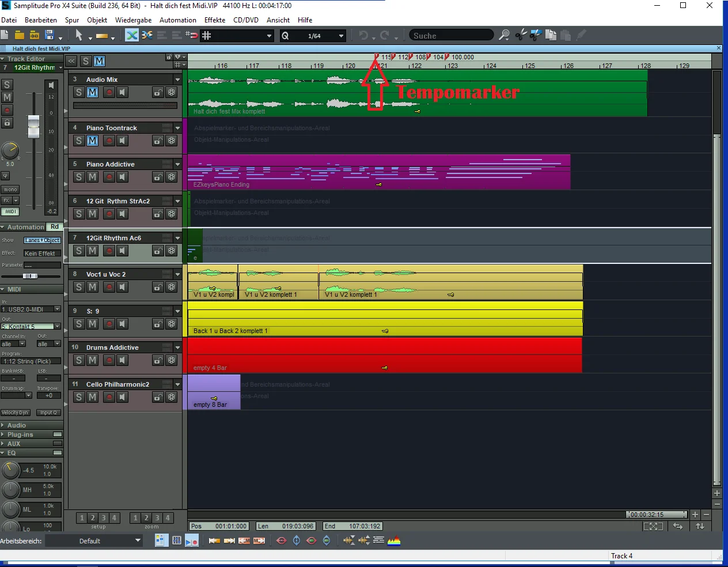728x567 pixels.
Task: Toggle the grid icon in the toolbar
Action: (207, 36)
